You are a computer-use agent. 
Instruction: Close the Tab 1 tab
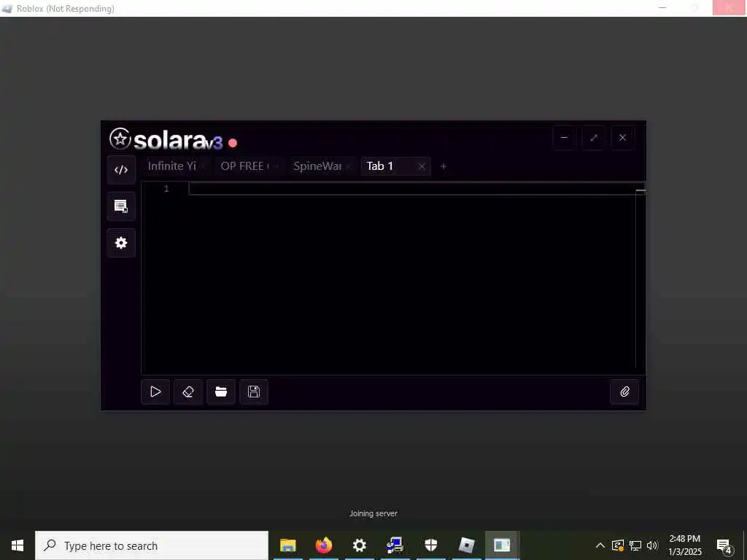(422, 166)
